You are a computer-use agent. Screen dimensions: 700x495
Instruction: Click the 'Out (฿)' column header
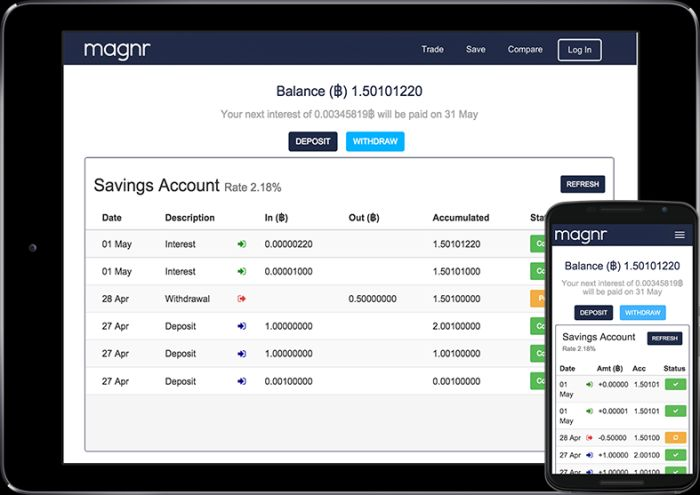click(x=364, y=218)
